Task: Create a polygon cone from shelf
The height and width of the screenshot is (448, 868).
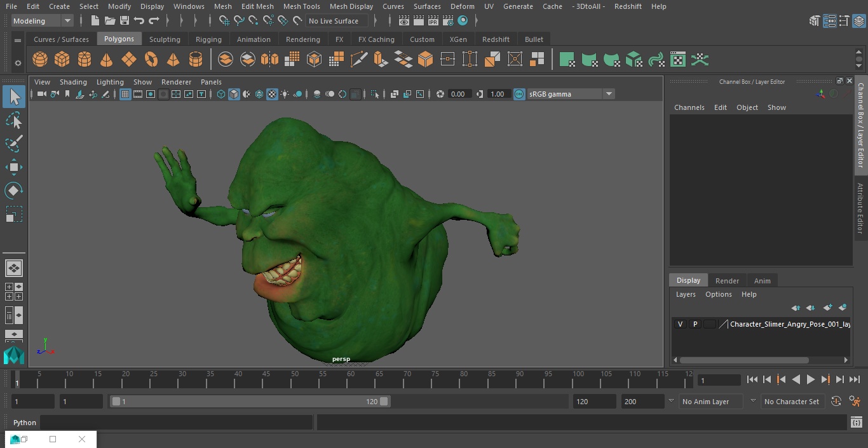Action: click(107, 60)
